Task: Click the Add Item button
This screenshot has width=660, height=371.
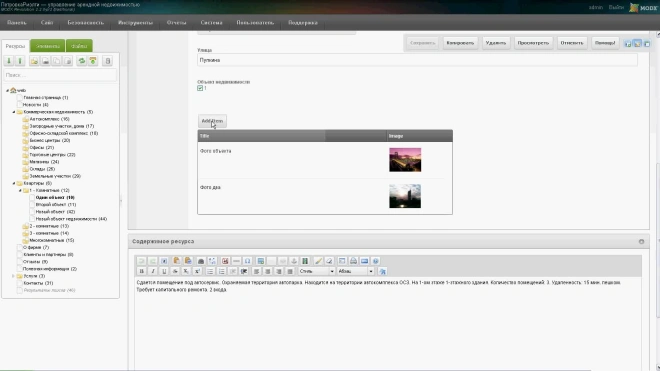Action: point(212,121)
